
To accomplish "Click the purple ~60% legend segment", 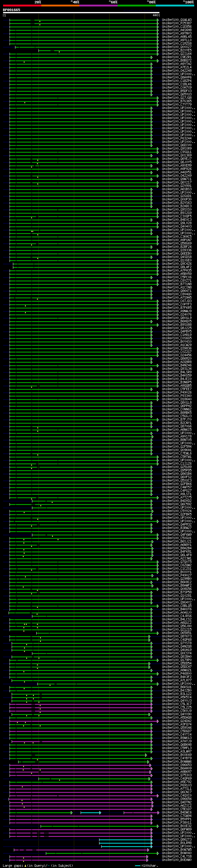I will pos(98,6).
